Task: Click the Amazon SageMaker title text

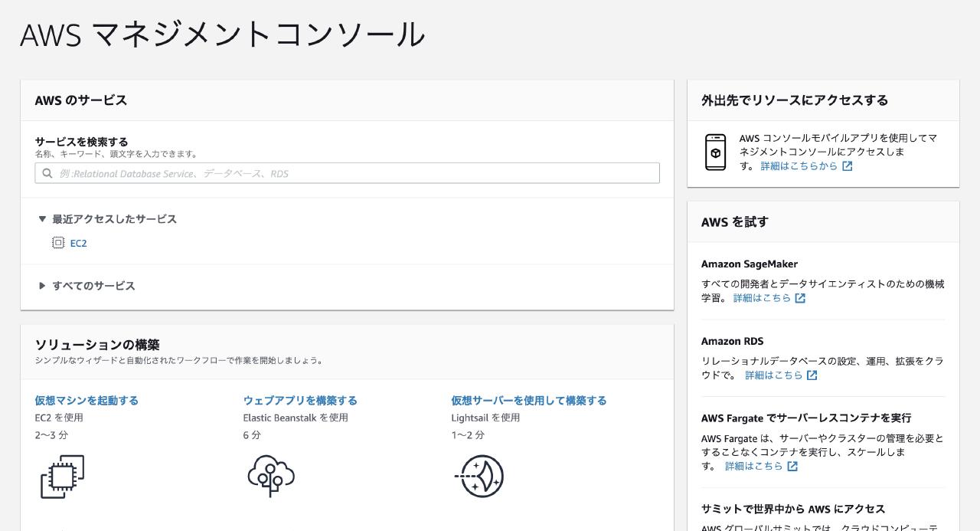Action: tap(750, 264)
